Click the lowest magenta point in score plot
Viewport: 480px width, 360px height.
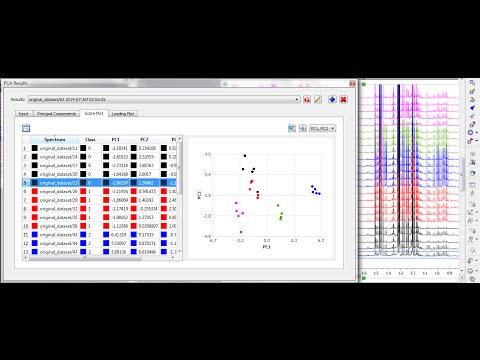(241, 232)
